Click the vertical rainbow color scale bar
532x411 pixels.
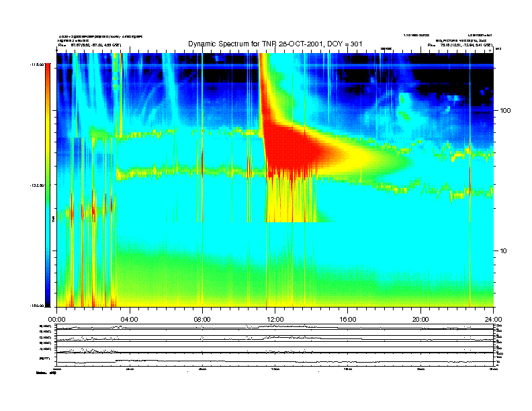click(48, 185)
